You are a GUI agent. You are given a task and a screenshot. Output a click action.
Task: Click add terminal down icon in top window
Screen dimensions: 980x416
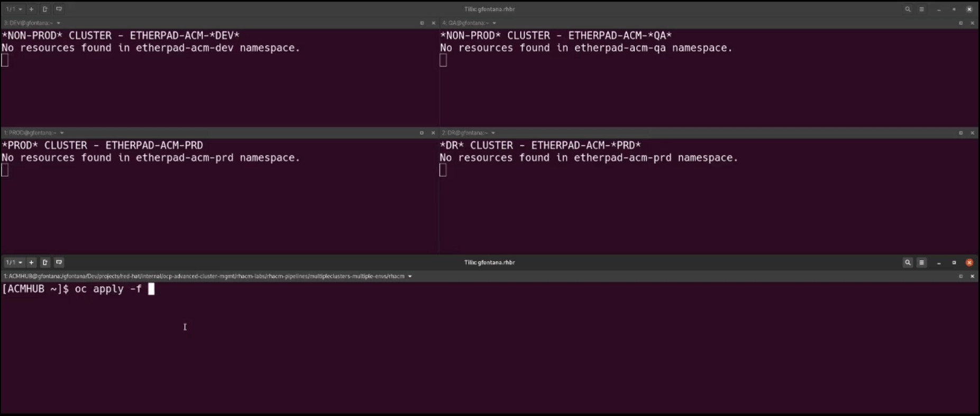[x=59, y=9]
